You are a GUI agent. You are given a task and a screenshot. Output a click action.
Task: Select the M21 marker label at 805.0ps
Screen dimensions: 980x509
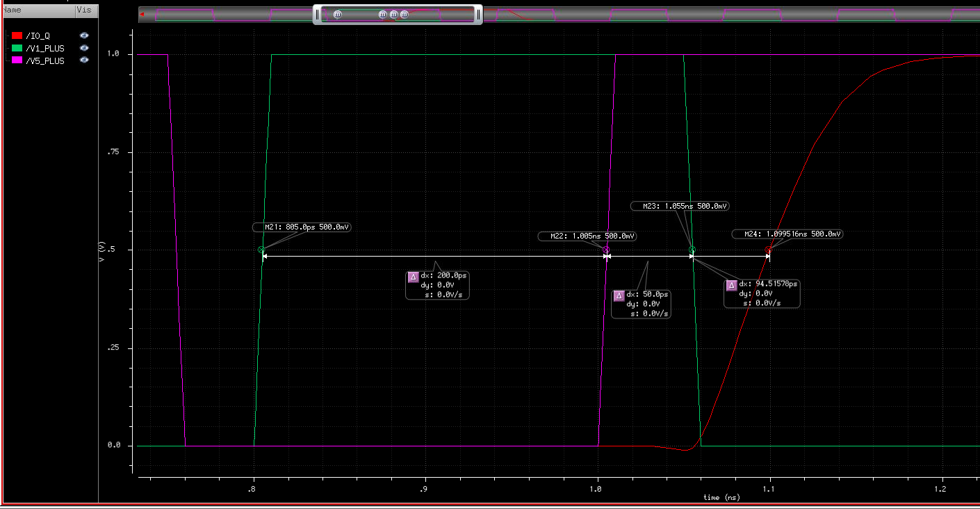click(301, 227)
